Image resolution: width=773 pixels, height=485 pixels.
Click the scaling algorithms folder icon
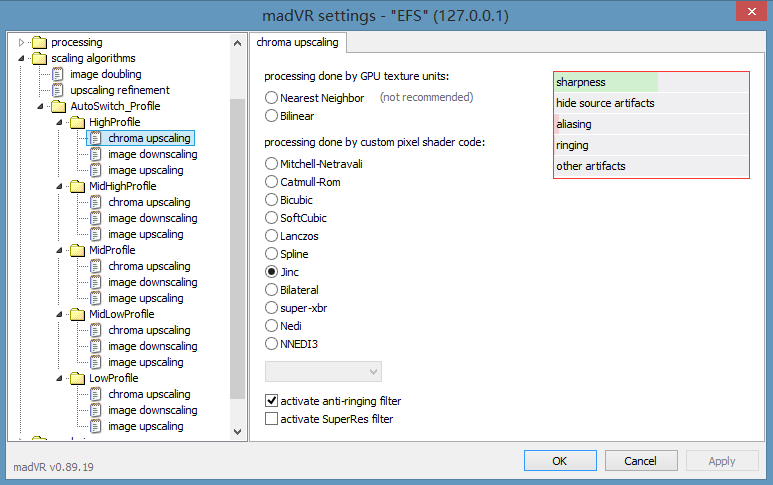(39, 58)
